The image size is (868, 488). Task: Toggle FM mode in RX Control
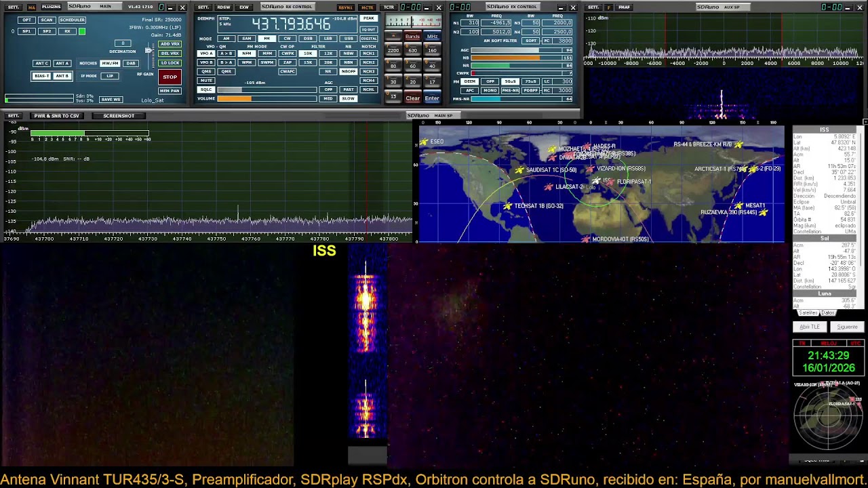pyautogui.click(x=267, y=39)
